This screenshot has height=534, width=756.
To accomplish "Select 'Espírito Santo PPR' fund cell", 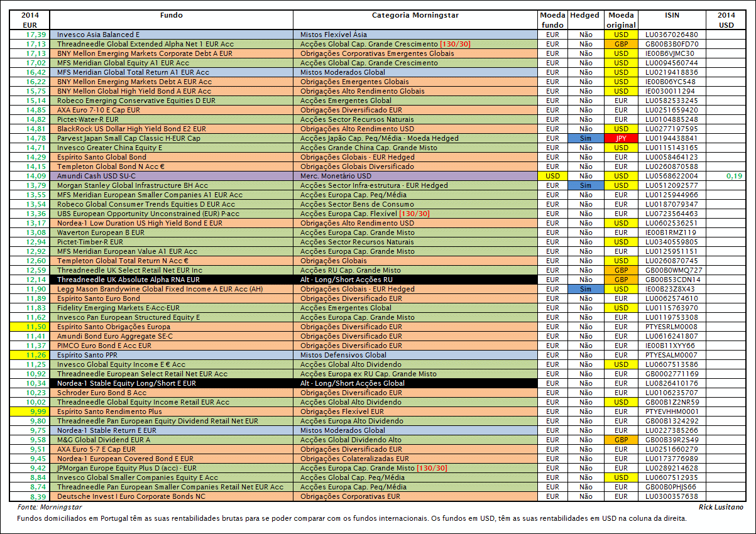I will (x=172, y=355).
